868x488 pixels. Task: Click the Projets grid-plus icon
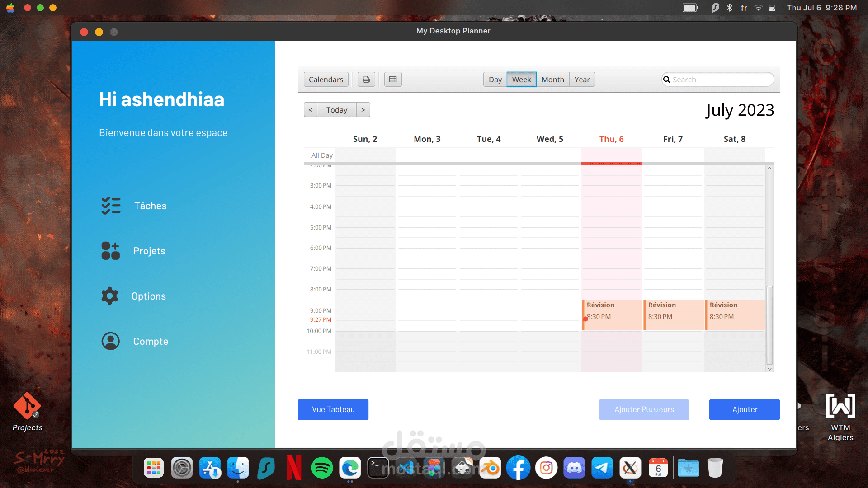(111, 251)
